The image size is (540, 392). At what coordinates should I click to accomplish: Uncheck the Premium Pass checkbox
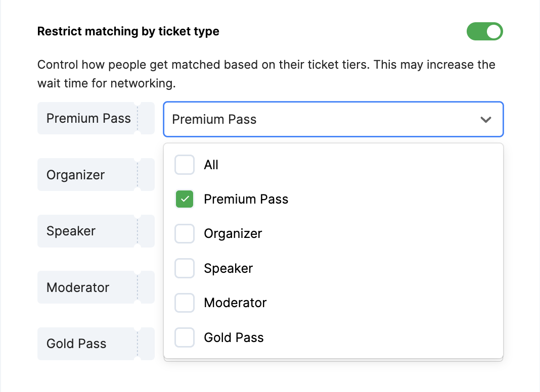pyautogui.click(x=185, y=199)
